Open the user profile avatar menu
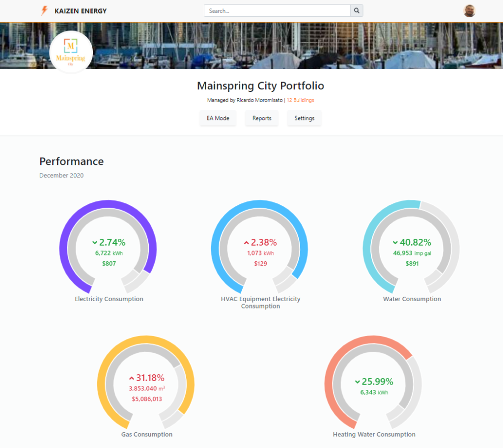 (x=469, y=10)
